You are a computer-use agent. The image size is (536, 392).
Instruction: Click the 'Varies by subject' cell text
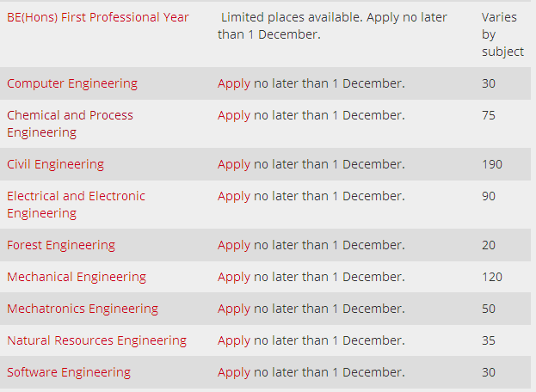[502, 34]
